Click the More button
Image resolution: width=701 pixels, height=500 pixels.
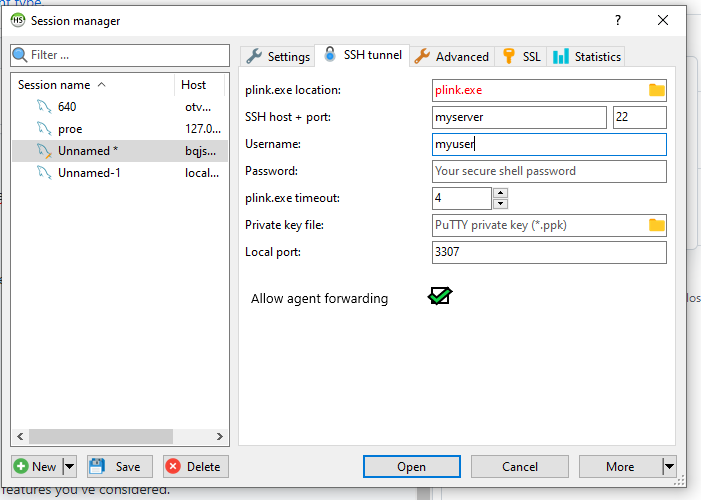click(x=621, y=466)
